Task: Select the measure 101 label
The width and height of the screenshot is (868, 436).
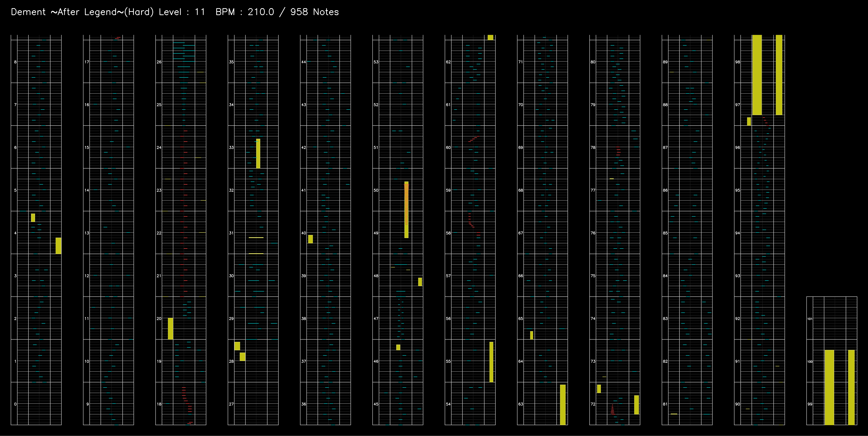Action: point(810,319)
